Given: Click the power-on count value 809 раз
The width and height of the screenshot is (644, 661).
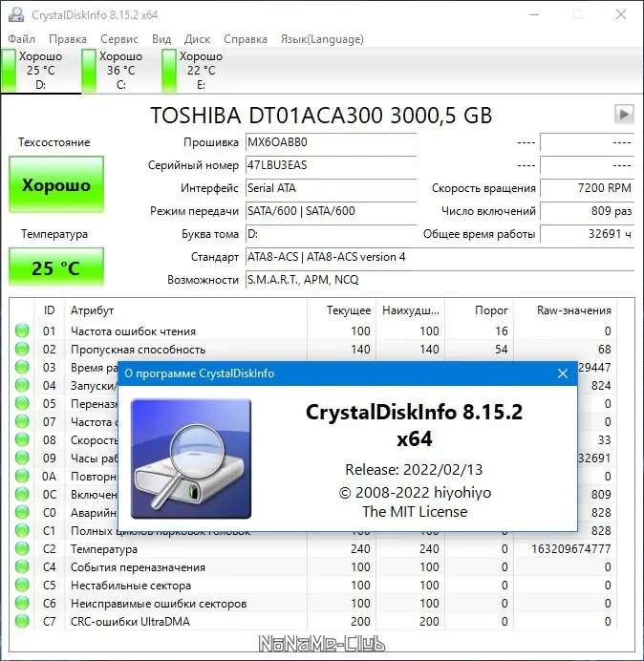Looking at the screenshot, I should [x=587, y=211].
